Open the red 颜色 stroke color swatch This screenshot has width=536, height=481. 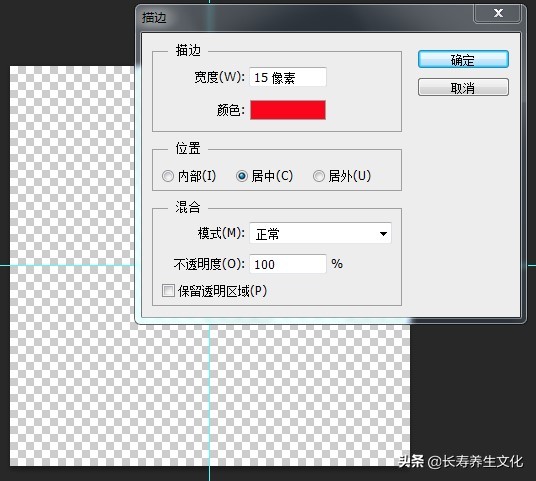pos(288,110)
